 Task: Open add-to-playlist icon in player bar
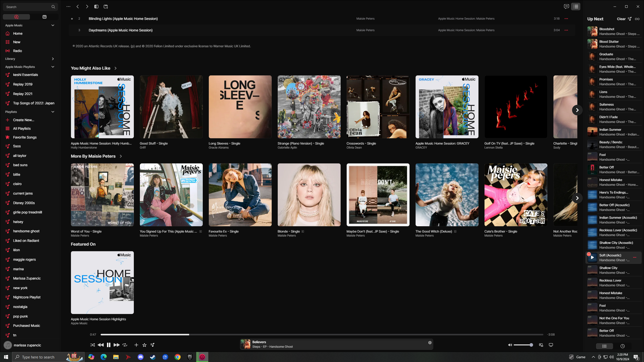(152, 345)
